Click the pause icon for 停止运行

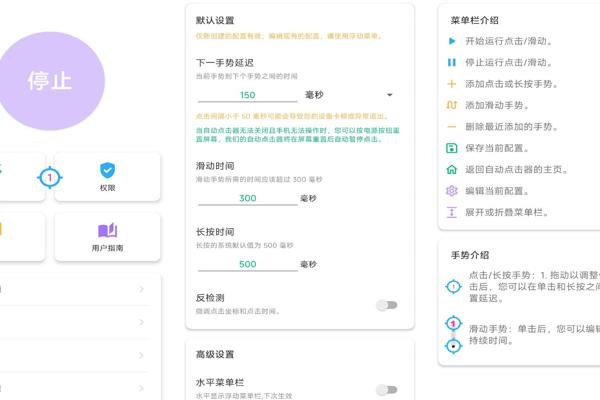click(x=452, y=62)
